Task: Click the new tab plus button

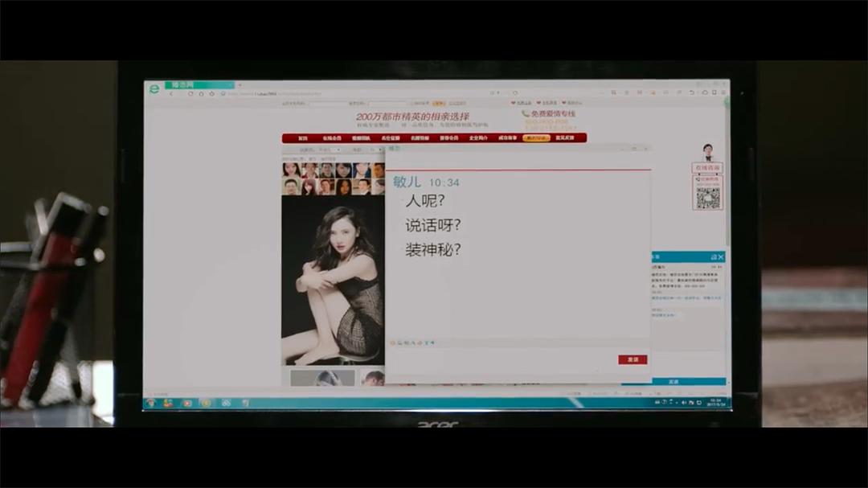Action: click(x=240, y=84)
